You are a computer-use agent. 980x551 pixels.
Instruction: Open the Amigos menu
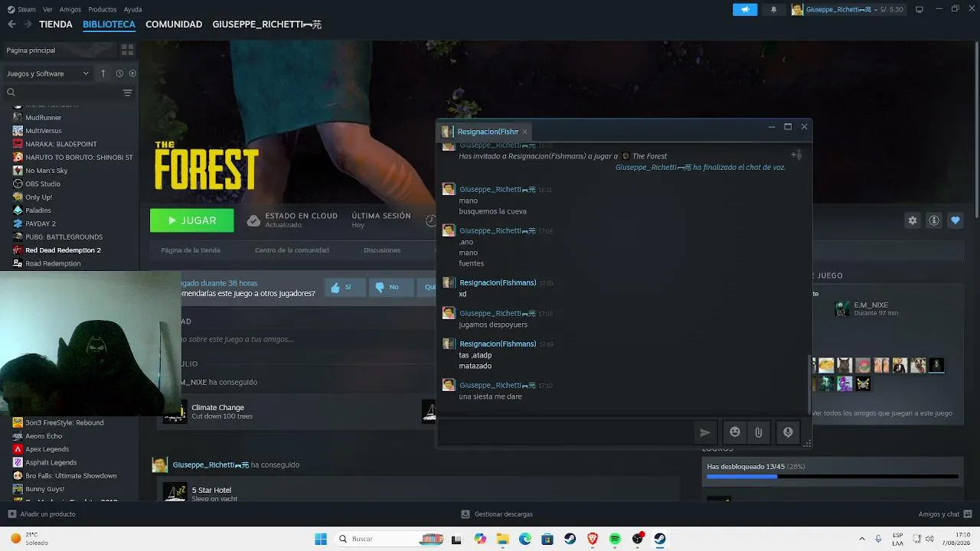(x=70, y=9)
